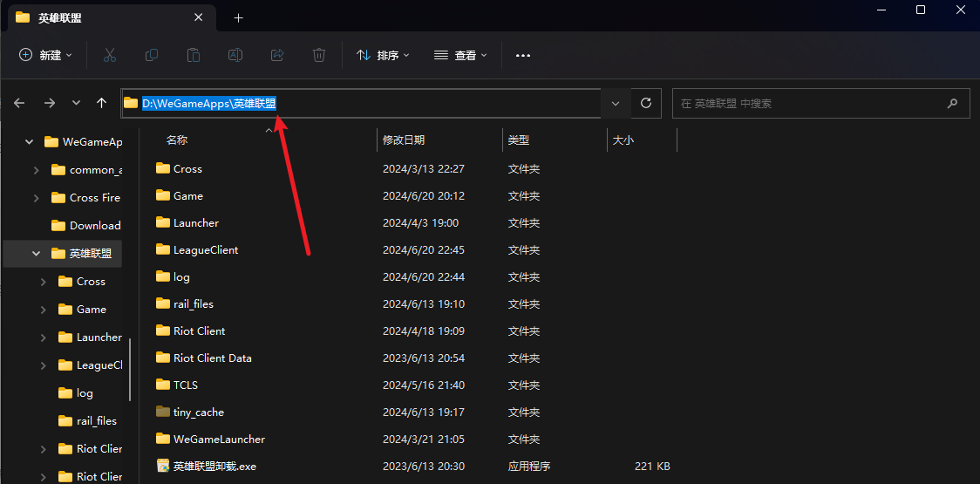Select the Launcher folder row name
Image resolution: width=980 pixels, height=484 pixels.
(196, 222)
